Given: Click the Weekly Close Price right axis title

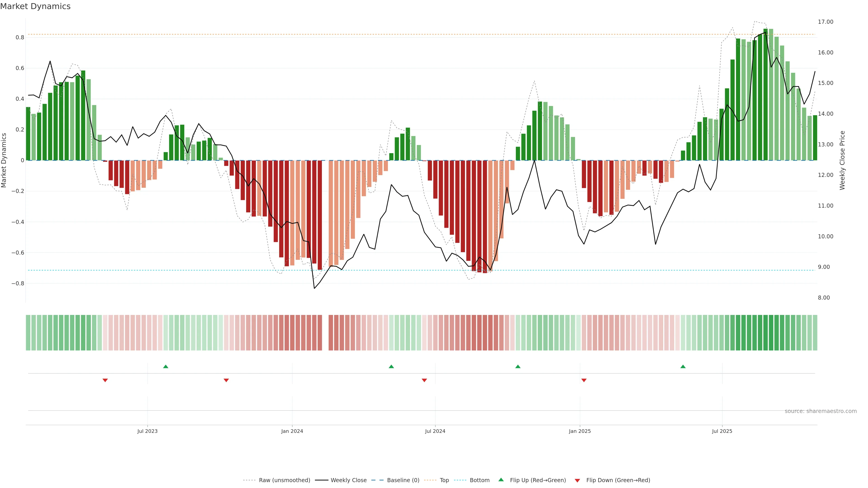Looking at the screenshot, I should coord(842,160).
